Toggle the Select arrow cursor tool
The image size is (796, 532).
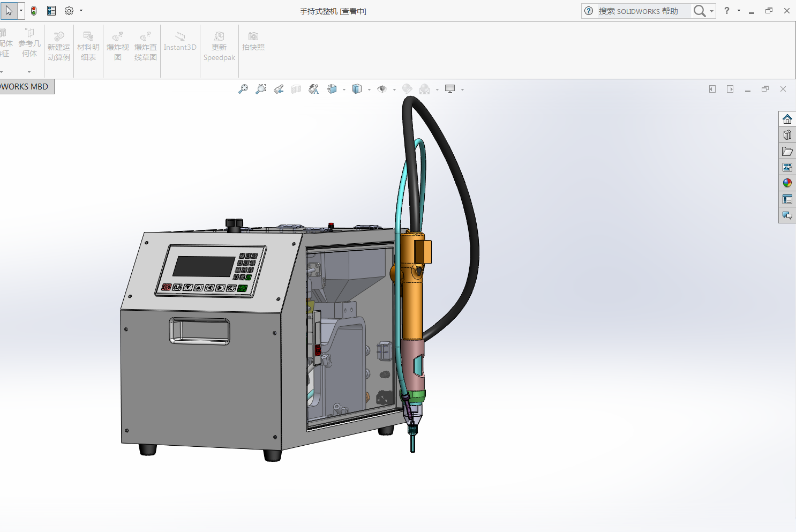pyautogui.click(x=9, y=11)
